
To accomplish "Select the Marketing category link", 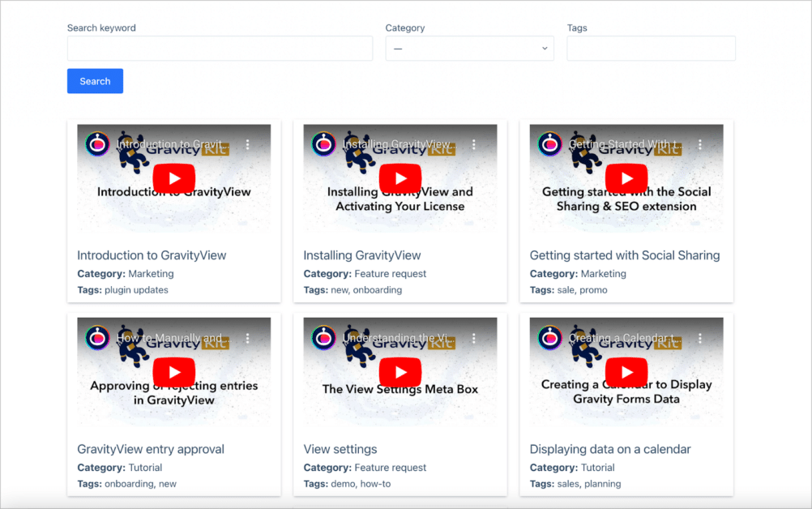I will click(x=151, y=274).
